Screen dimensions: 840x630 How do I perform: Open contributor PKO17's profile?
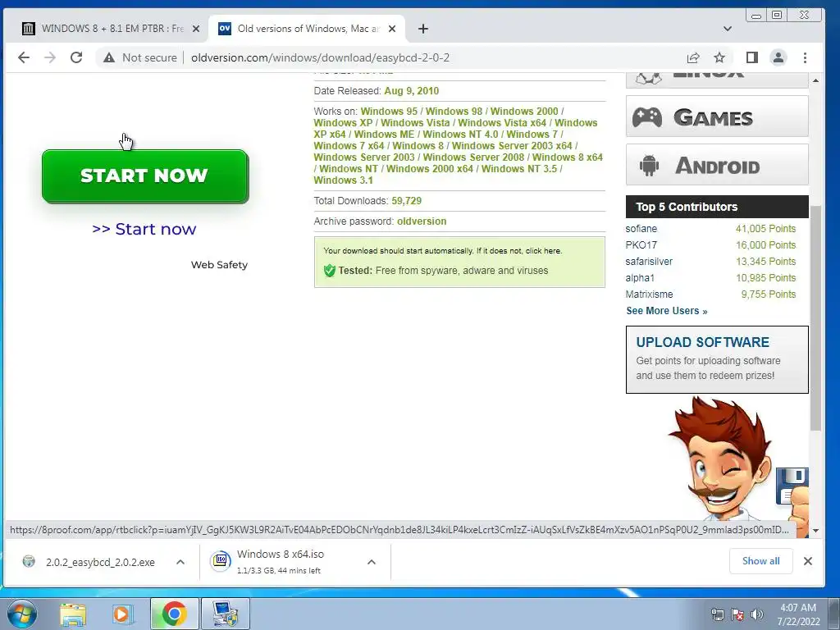[641, 244]
